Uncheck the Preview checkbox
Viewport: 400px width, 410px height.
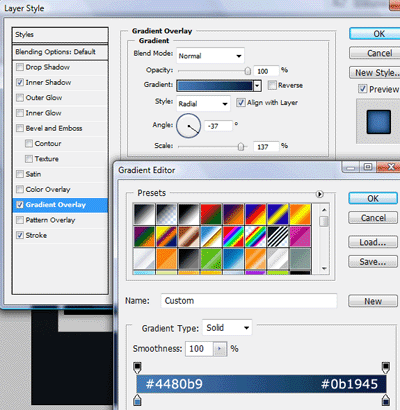coord(362,89)
